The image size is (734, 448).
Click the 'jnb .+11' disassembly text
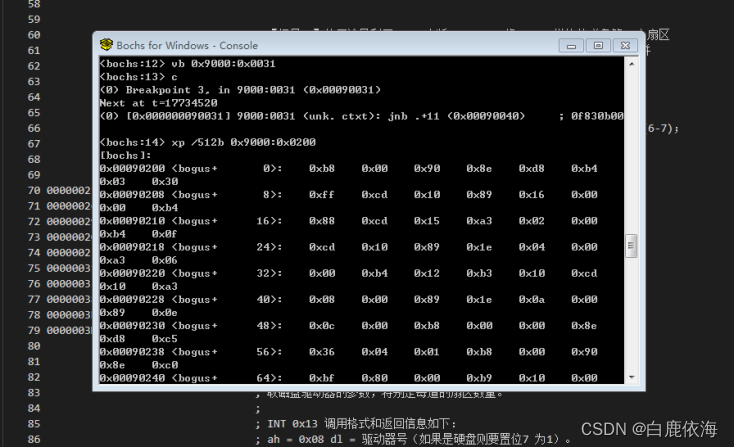pos(413,116)
